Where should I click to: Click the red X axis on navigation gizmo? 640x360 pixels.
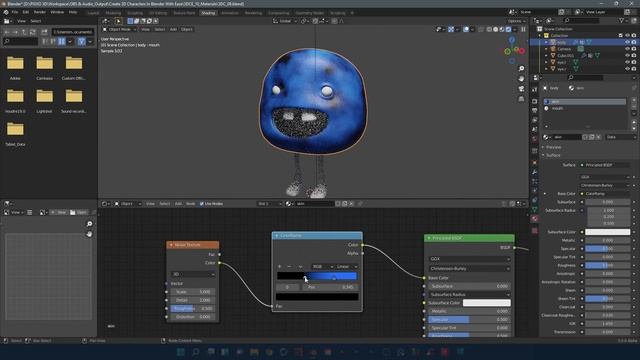pyautogui.click(x=522, y=51)
